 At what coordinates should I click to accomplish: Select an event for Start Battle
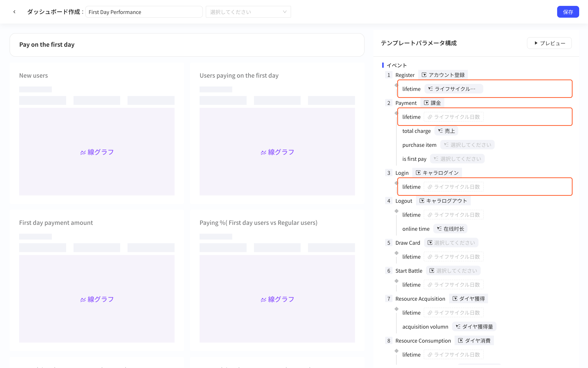pyautogui.click(x=453, y=271)
